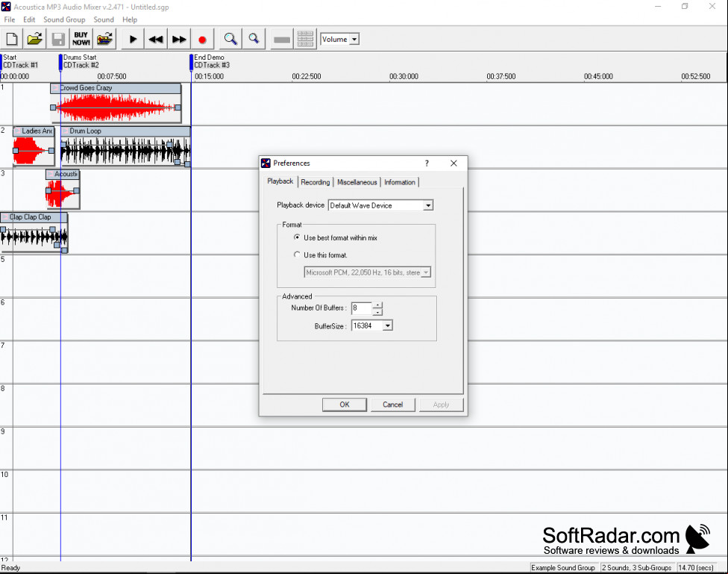Viewport: 728px width, 574px height.
Task: Open the Sound Group menu
Action: click(x=64, y=19)
